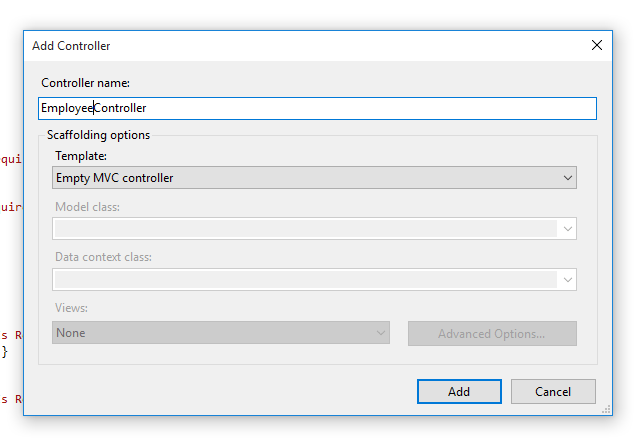The image size is (638, 447).
Task: Close the Add Controller dialog
Action: coord(597,45)
